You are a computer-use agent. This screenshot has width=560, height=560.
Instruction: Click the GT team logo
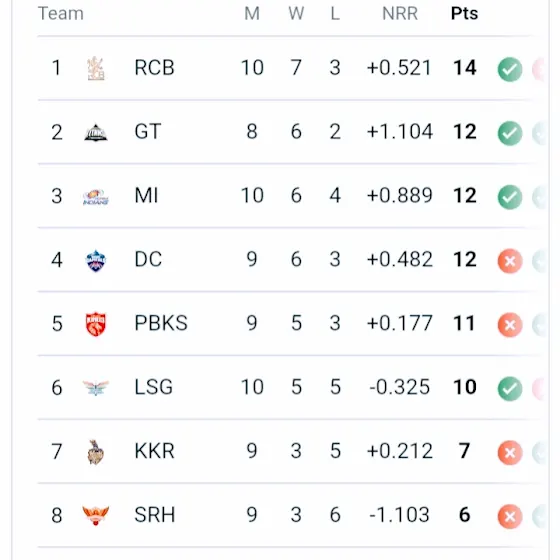[x=96, y=132]
